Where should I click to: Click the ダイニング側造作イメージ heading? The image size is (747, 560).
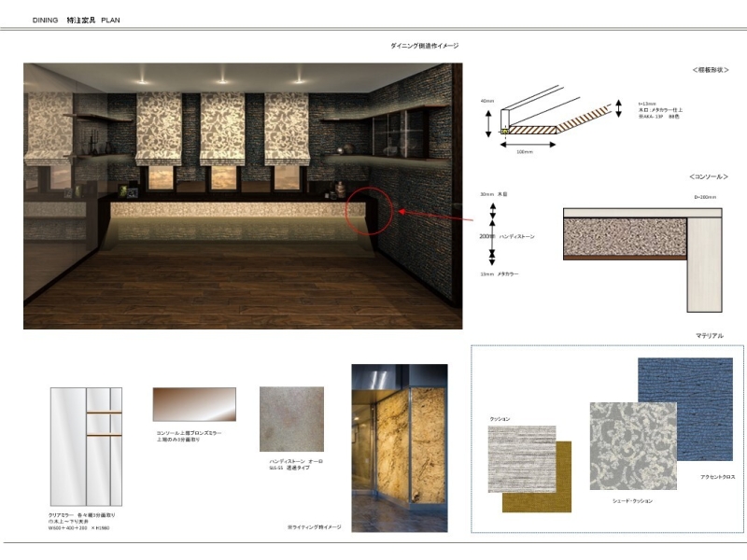click(x=424, y=46)
